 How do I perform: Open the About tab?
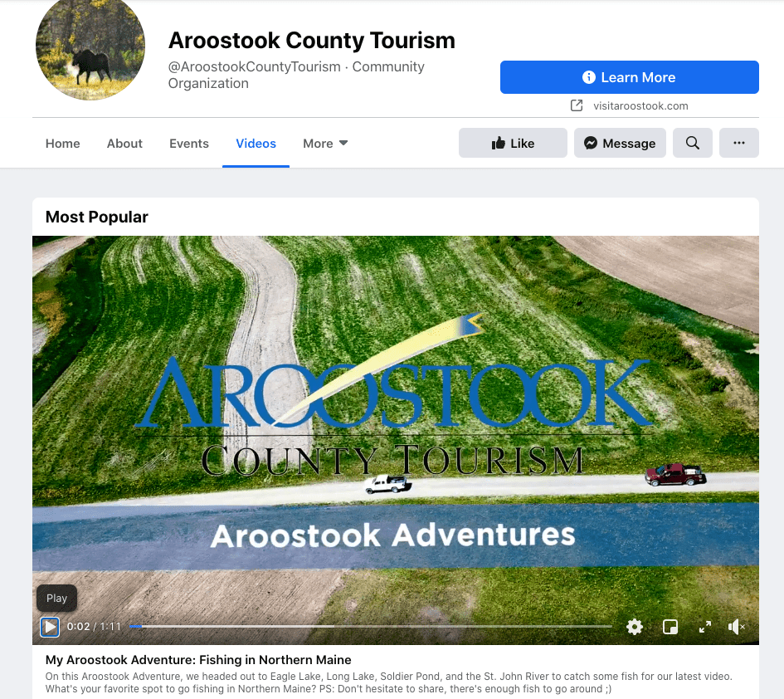click(x=124, y=144)
